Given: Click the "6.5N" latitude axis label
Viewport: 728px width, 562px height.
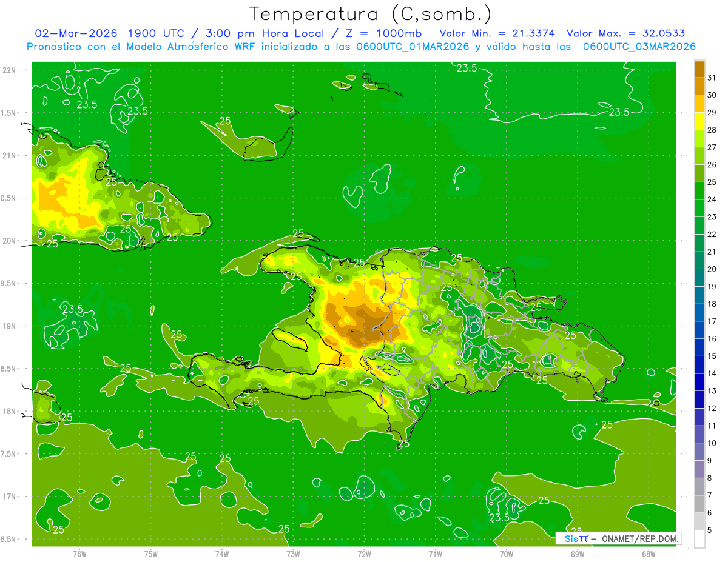Looking at the screenshot, I should (x=8, y=539).
